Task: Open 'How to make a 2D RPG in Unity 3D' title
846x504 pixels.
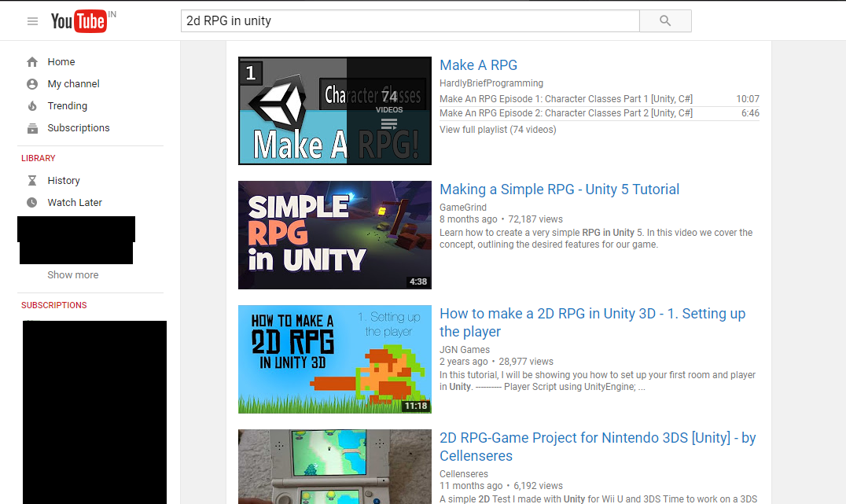Action: coord(592,322)
